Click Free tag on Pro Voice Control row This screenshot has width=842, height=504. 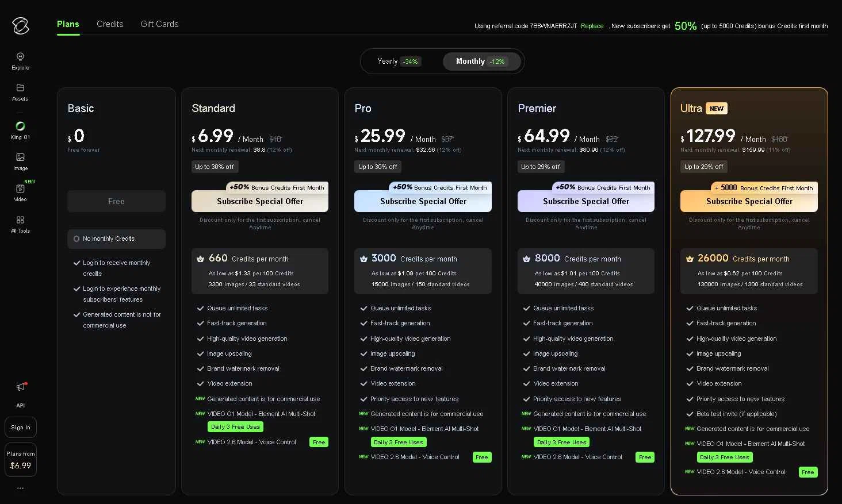(482, 457)
